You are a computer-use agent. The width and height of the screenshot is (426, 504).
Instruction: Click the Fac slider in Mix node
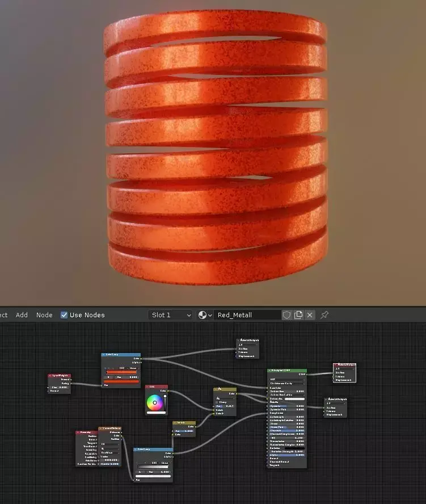(225, 406)
